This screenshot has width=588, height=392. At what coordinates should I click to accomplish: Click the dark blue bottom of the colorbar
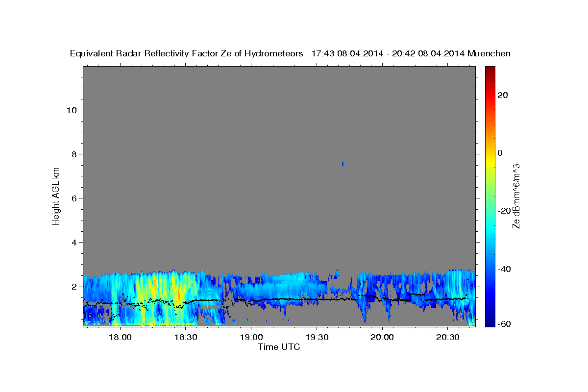pos(490,321)
